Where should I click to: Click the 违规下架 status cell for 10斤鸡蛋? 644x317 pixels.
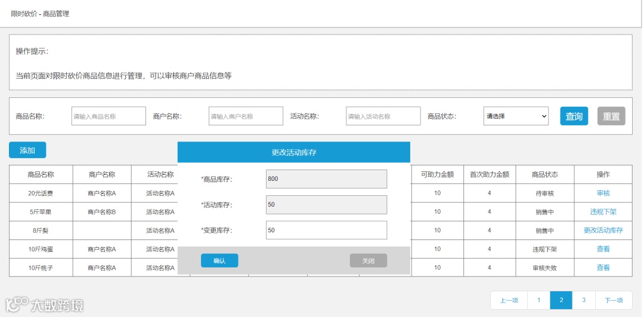pos(545,249)
